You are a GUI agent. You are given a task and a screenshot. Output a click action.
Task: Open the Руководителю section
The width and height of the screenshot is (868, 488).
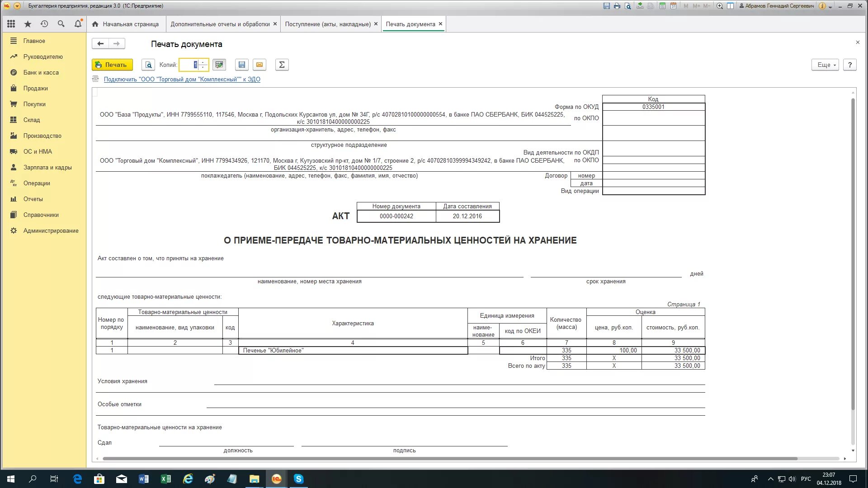pyautogui.click(x=44, y=56)
